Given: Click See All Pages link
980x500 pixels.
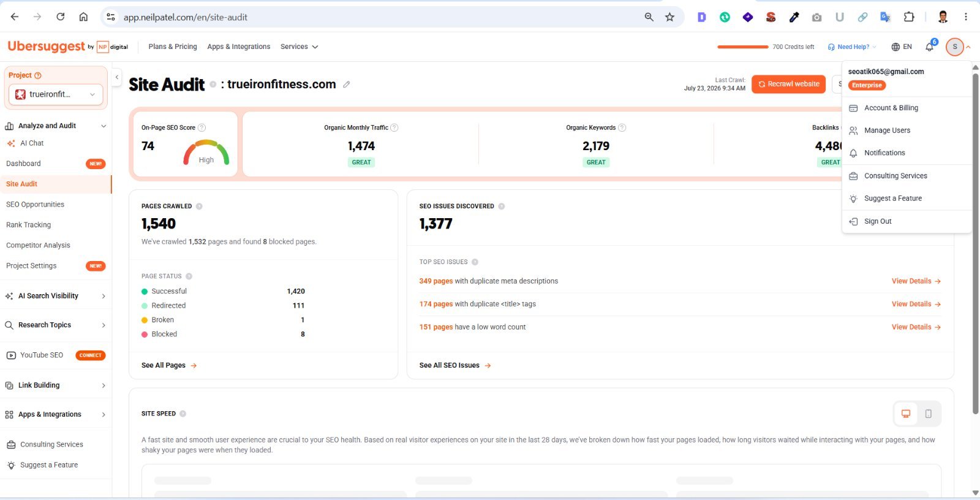Looking at the screenshot, I should 169,365.
